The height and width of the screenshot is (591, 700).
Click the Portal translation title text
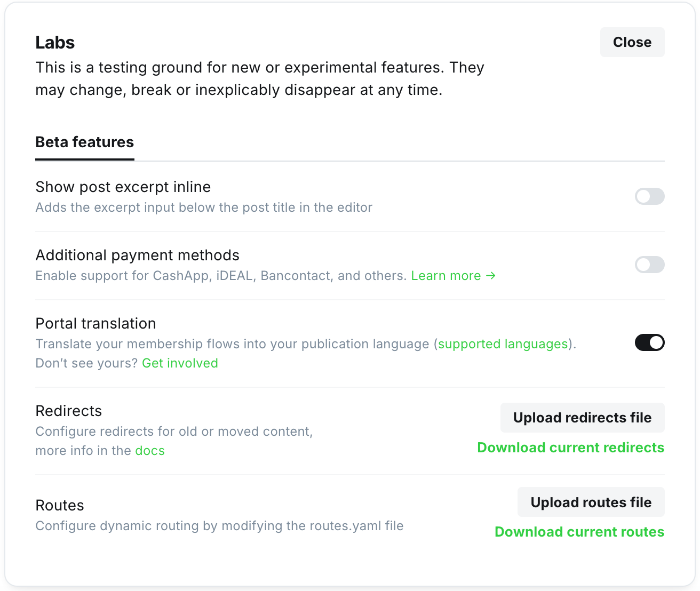[96, 324]
